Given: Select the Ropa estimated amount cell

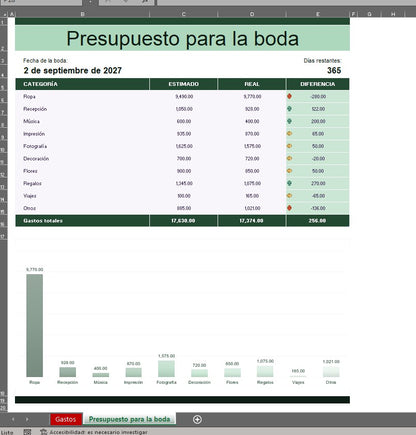Looking at the screenshot, I should [x=184, y=96].
